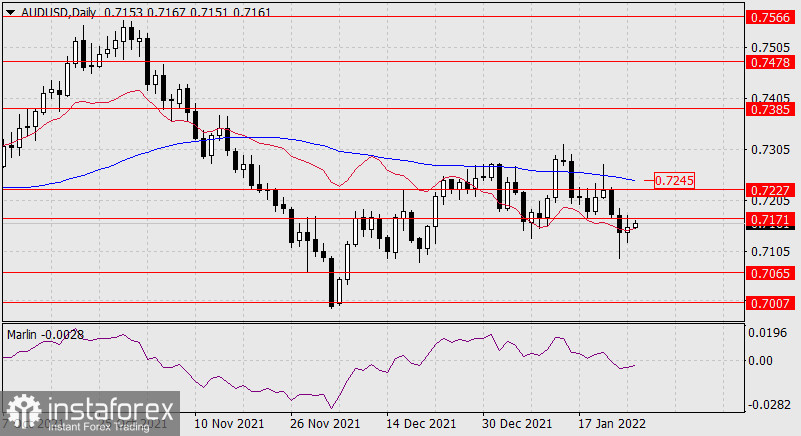The width and height of the screenshot is (801, 436).
Task: Click the 14 Dec 2021 date label
Action: [417, 424]
